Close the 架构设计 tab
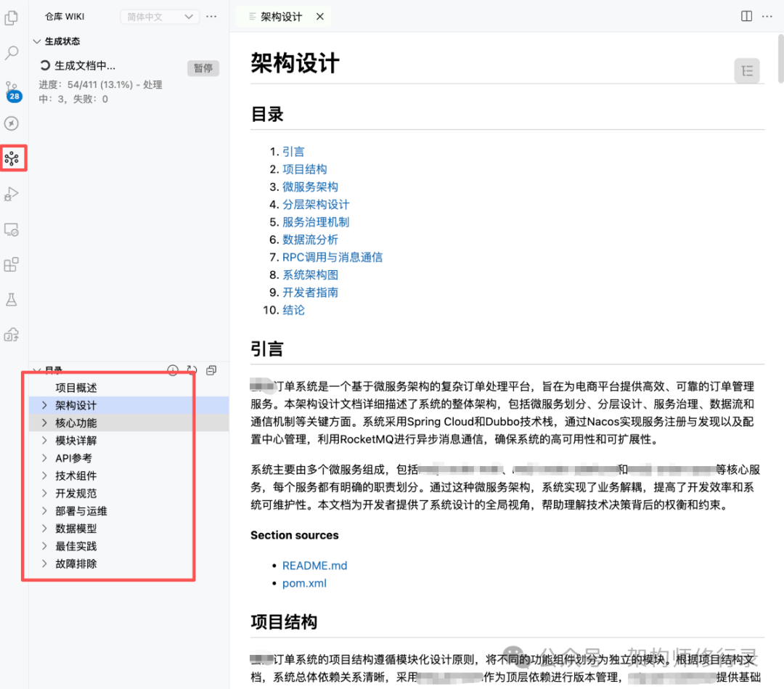Screen dimensions: 784x689 (x=320, y=17)
